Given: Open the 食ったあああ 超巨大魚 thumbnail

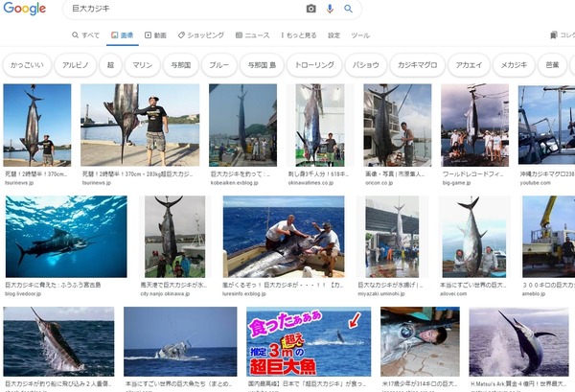Looking at the screenshot, I should 309,342.
